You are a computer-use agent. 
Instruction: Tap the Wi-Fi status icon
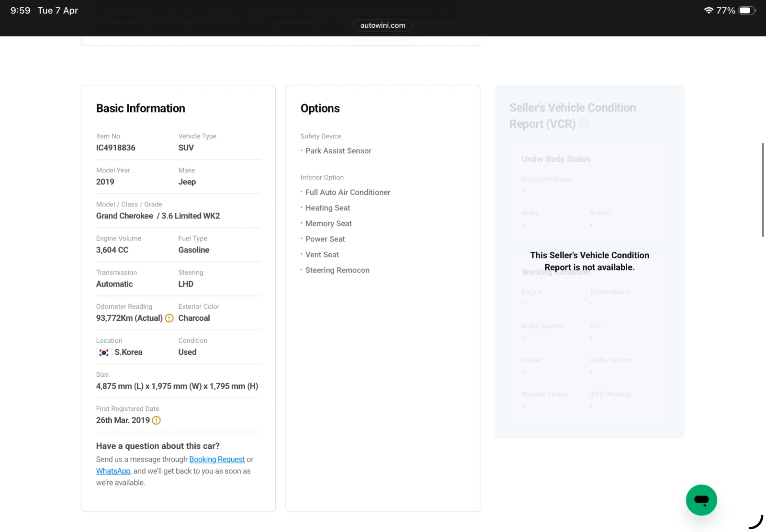click(709, 11)
